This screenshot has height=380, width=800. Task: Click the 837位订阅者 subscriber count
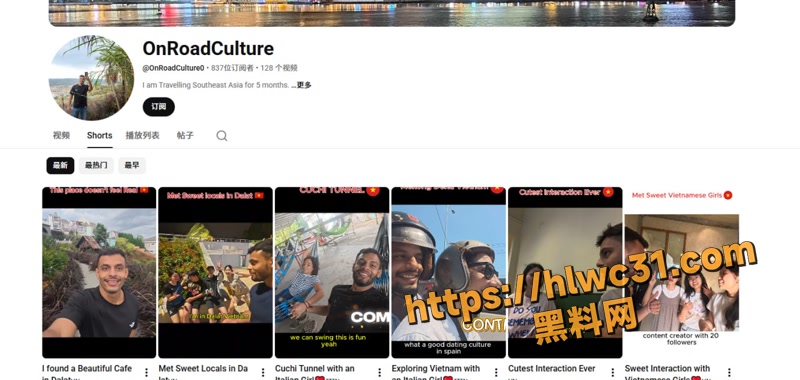232,68
